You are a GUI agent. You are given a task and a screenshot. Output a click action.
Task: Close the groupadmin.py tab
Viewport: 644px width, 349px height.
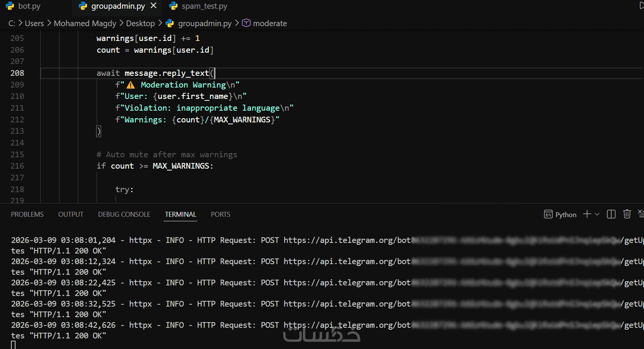click(x=154, y=6)
